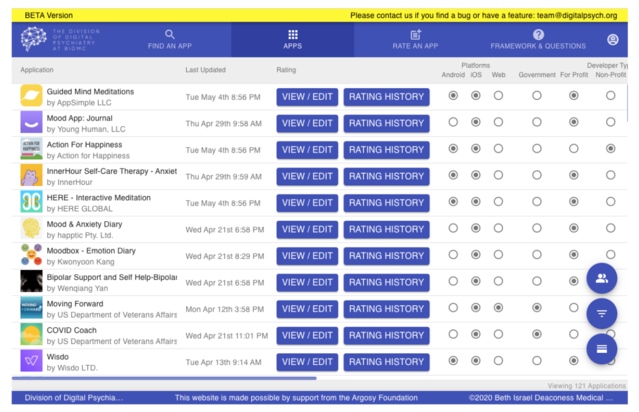Click the Bipolar Support app icon
Image resolution: width=639 pixels, height=412 pixels.
[31, 282]
